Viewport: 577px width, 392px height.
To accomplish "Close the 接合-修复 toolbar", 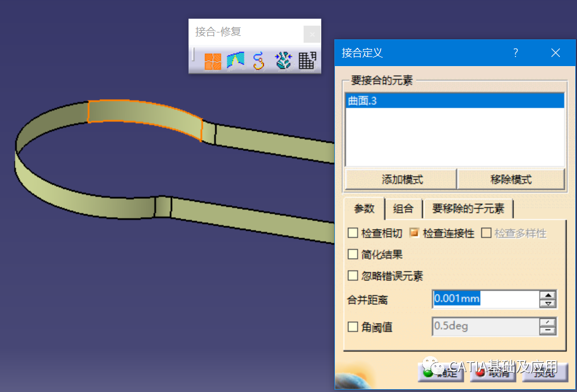I will 312,34.
